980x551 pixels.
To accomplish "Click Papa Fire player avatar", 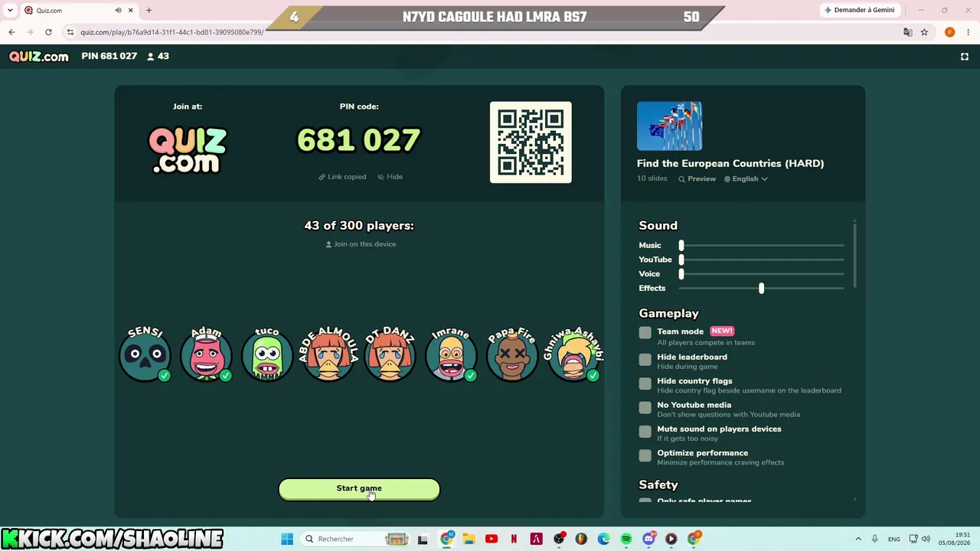I will 512,354.
